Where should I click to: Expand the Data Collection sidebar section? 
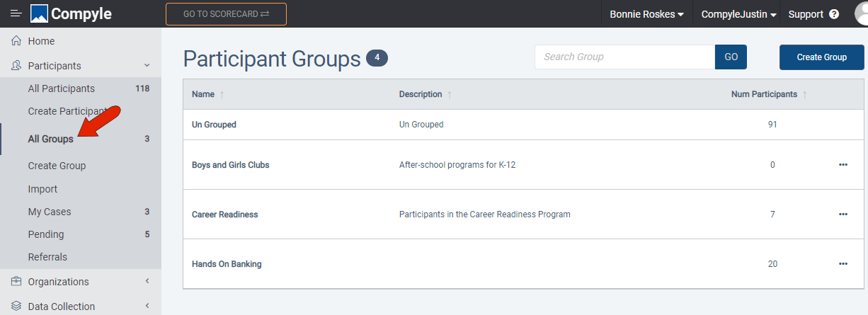click(x=147, y=307)
